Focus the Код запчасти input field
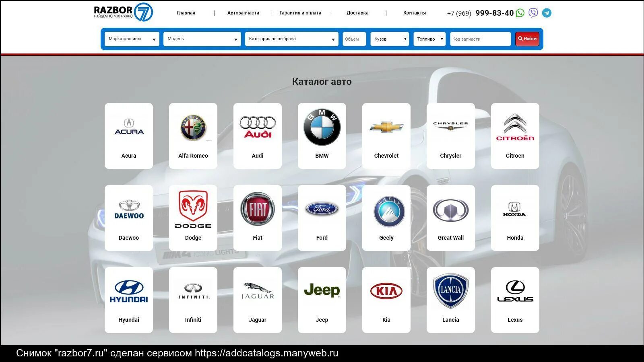Screen dimensions: 644x362 pyautogui.click(x=480, y=39)
